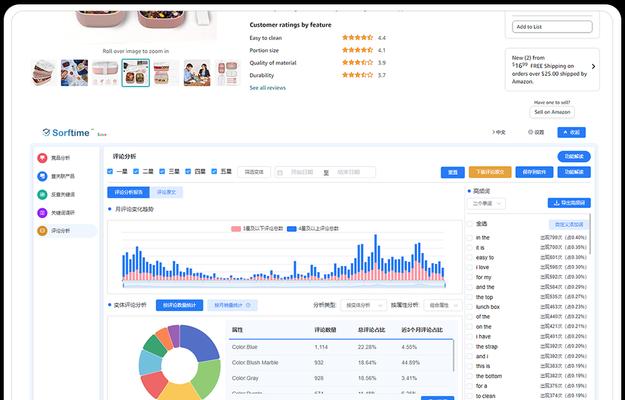
Task: Click the orange download reviews button
Action: point(490,172)
